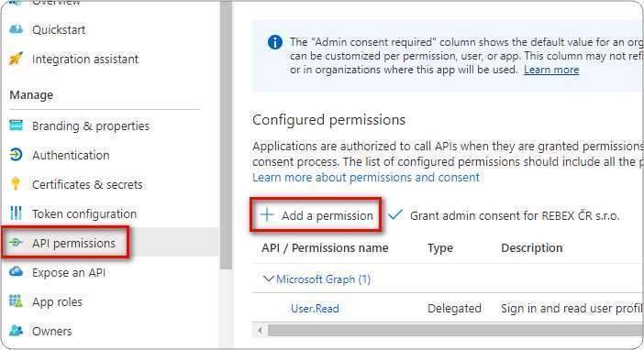Open the Learn more link in banner
The height and width of the screenshot is (350, 644).
click(x=551, y=70)
